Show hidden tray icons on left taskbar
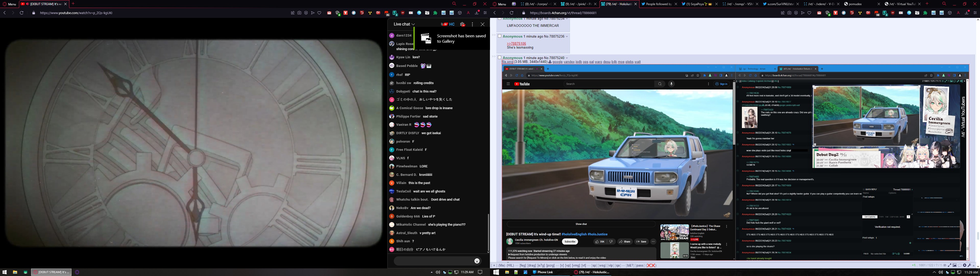980x276 pixels. point(431,272)
